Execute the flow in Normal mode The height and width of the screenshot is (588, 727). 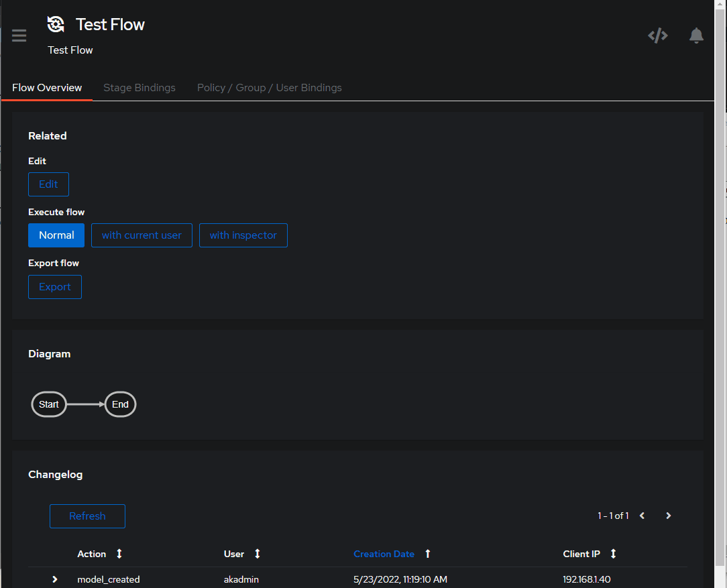click(56, 235)
